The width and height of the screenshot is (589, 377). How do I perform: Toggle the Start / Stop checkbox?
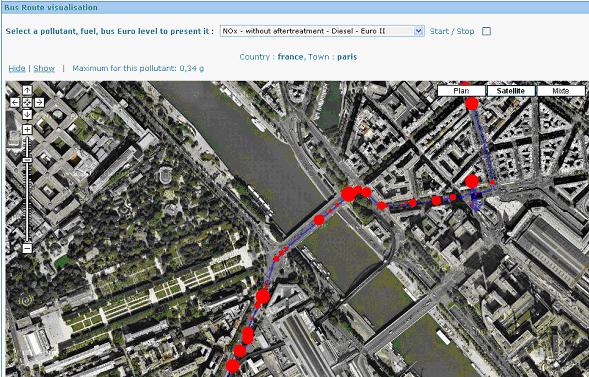tap(486, 31)
